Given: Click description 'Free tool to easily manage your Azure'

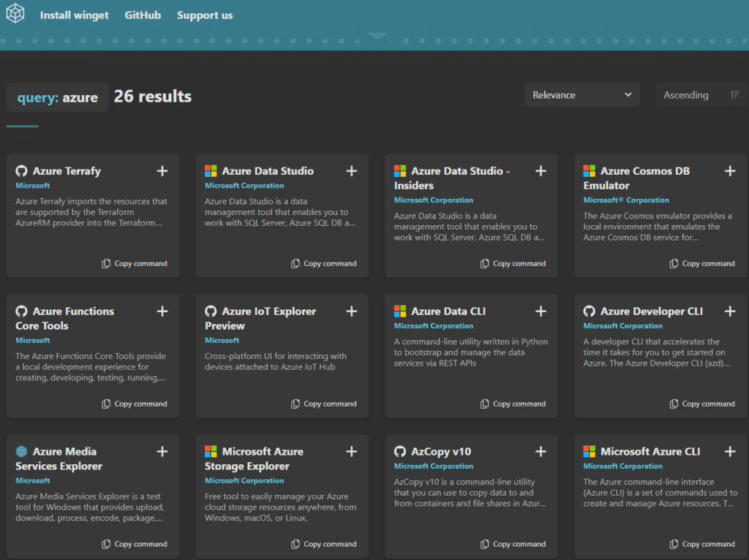Looking at the screenshot, I should (280, 507).
